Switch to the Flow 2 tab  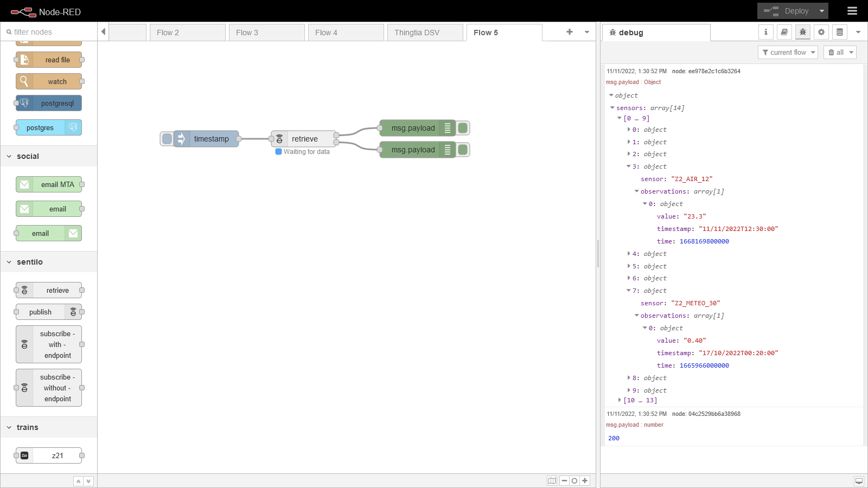187,33
